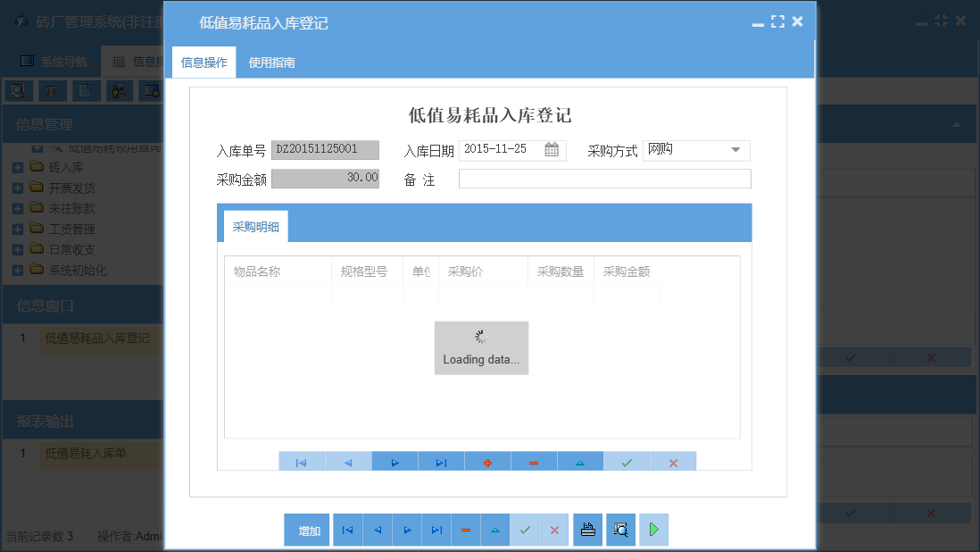Add a purchase detail row with the + icon
Image resolution: width=980 pixels, height=552 pixels.
coord(487,462)
